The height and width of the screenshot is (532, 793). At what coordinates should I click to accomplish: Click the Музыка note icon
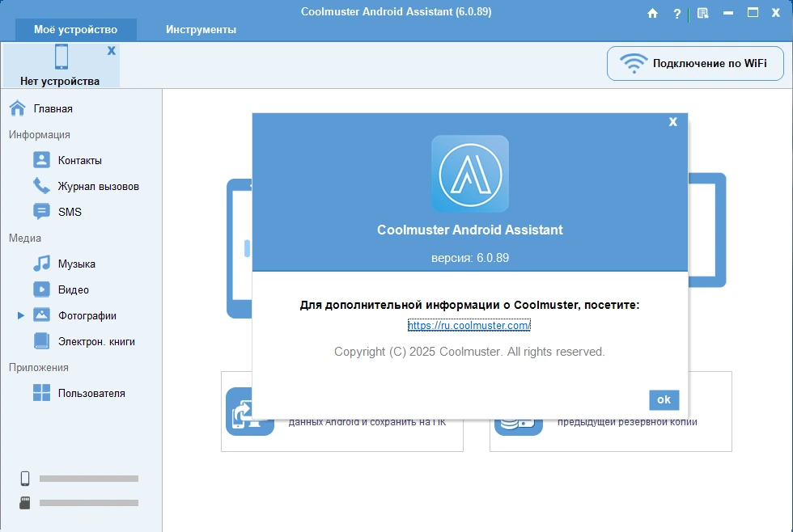click(x=41, y=264)
